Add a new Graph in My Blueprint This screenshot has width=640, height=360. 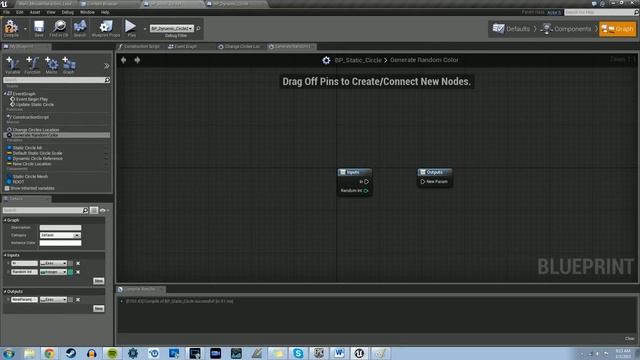coord(69,65)
